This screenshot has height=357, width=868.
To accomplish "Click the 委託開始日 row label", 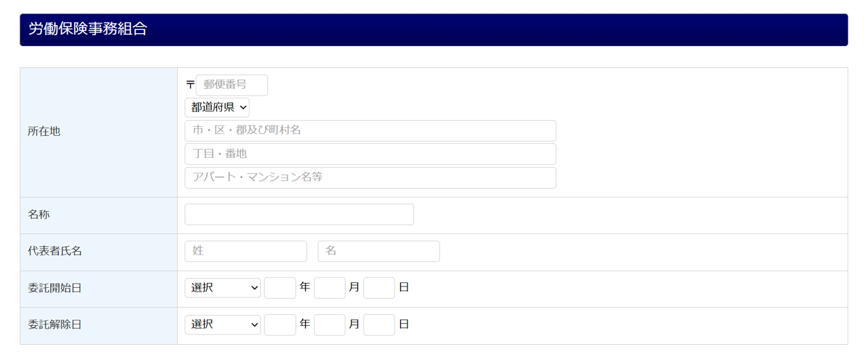I will tap(55, 288).
